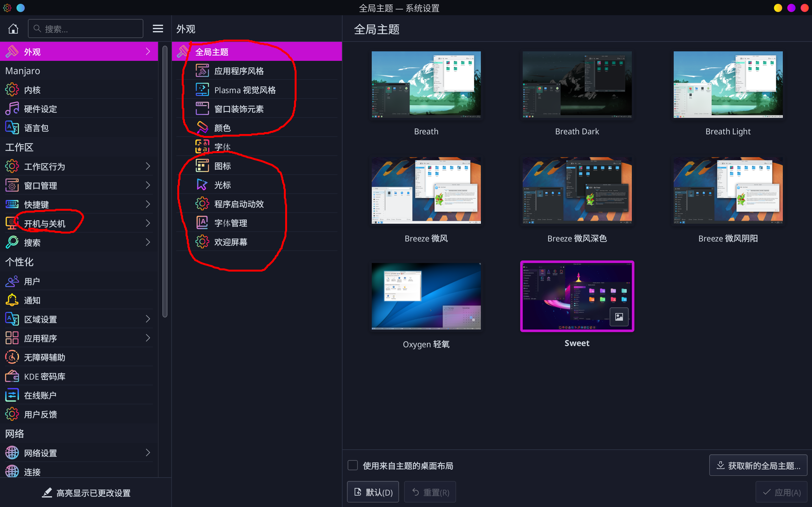This screenshot has width=812, height=507.
Task: Select Plasma 视觉风格 menu item
Action: point(245,90)
